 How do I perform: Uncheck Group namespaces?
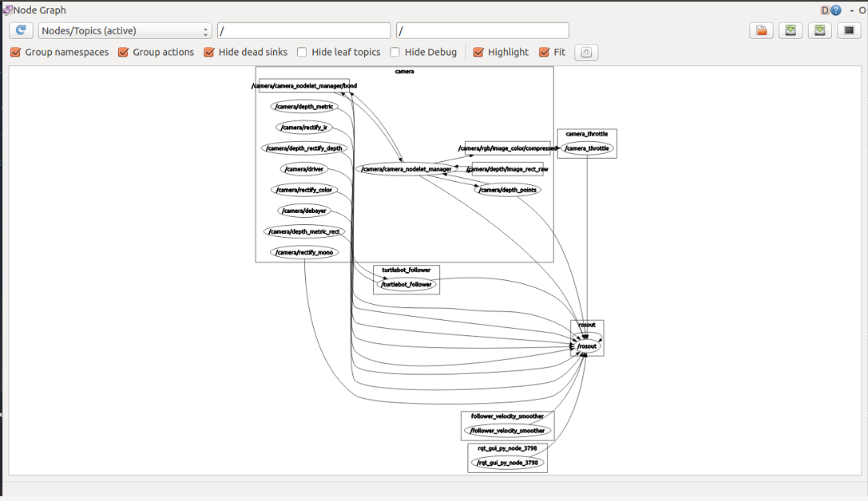(x=15, y=52)
